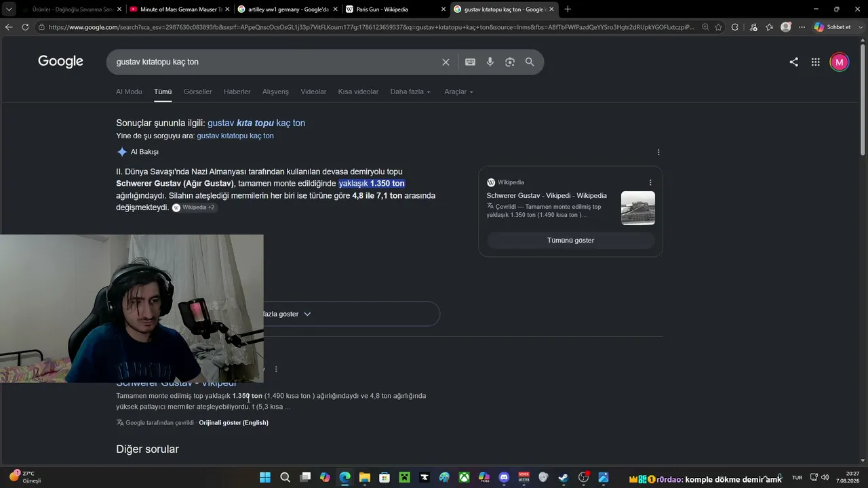Open the Alışveriş results tab

tap(275, 91)
